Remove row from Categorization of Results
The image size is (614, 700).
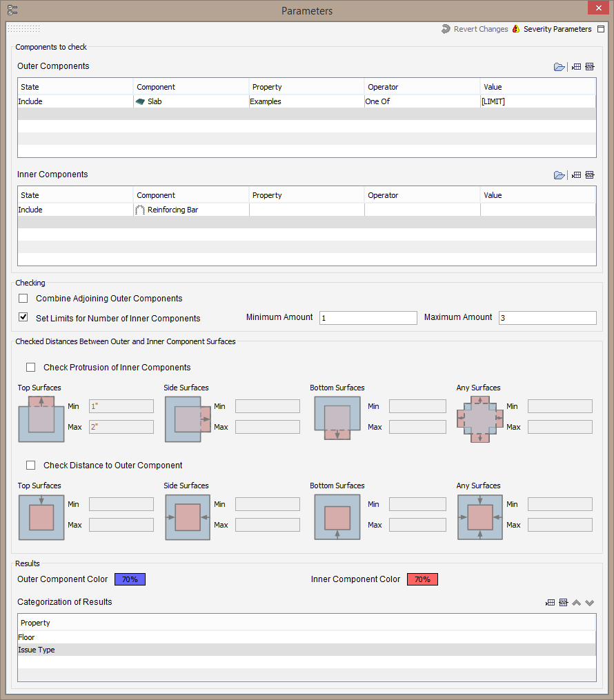click(x=564, y=603)
